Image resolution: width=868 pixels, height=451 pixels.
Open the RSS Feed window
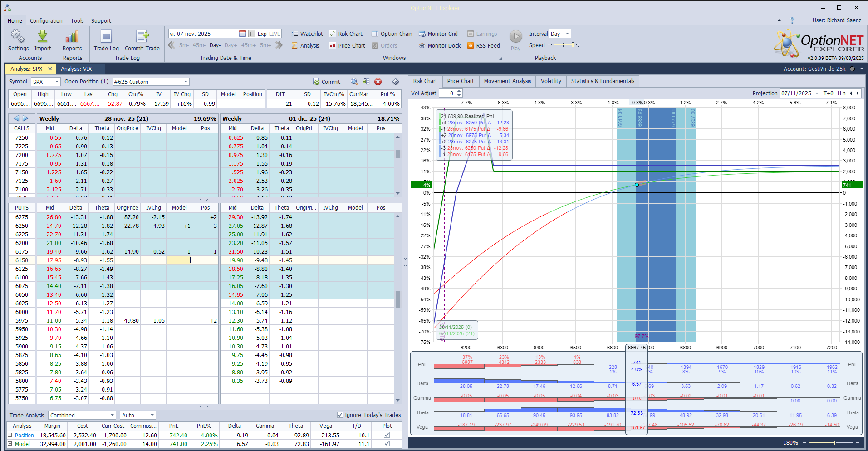(483, 46)
